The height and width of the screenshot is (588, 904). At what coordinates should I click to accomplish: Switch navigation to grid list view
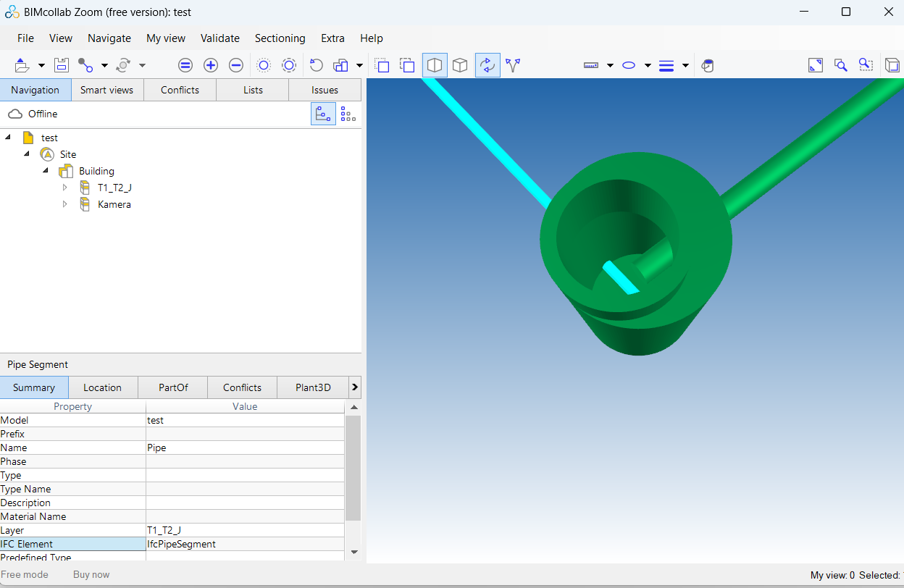348,114
